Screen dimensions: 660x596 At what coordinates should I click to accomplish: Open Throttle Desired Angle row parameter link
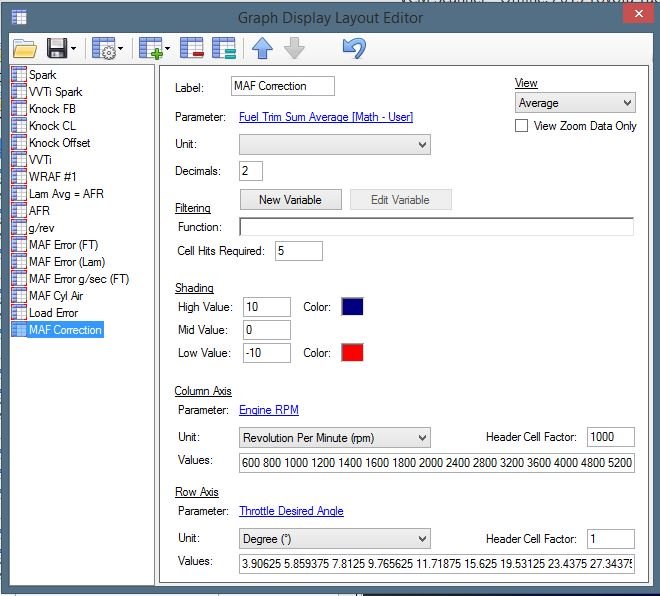coord(291,511)
